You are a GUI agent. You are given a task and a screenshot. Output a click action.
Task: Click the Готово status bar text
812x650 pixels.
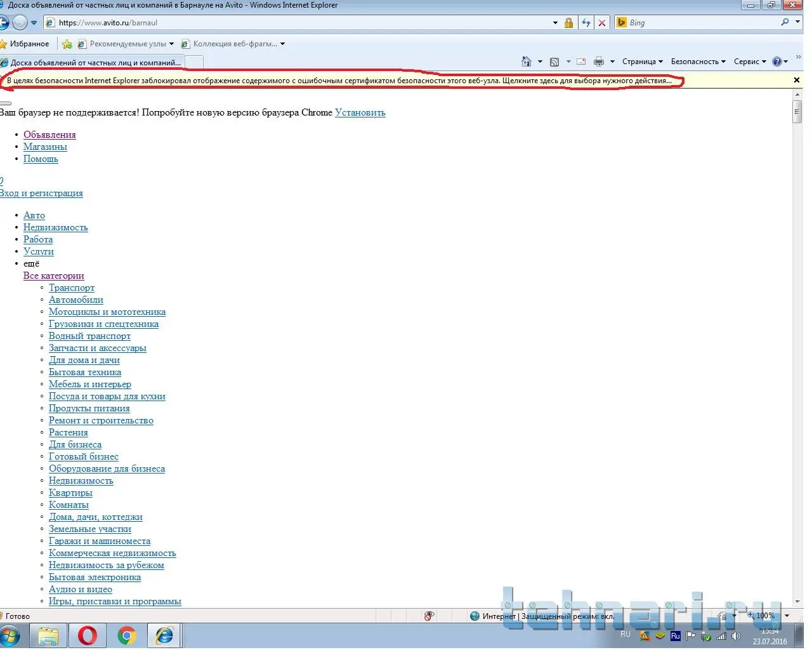18,616
